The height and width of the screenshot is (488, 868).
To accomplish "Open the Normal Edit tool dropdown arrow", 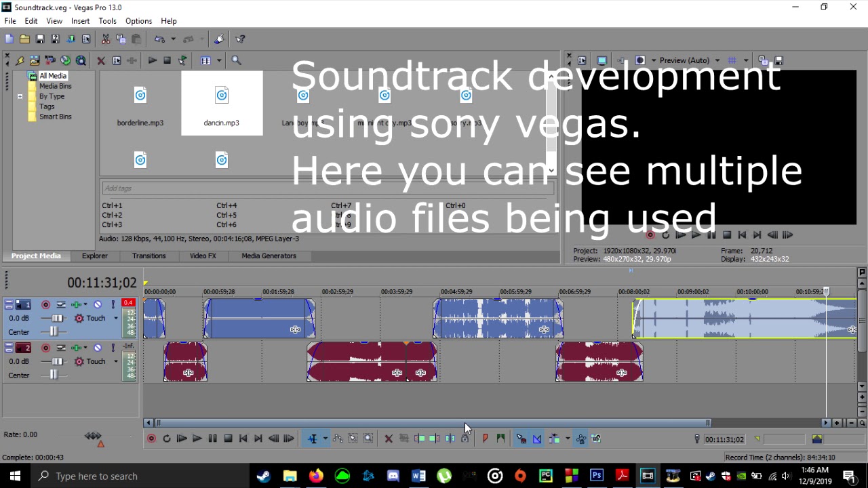I will click(324, 439).
